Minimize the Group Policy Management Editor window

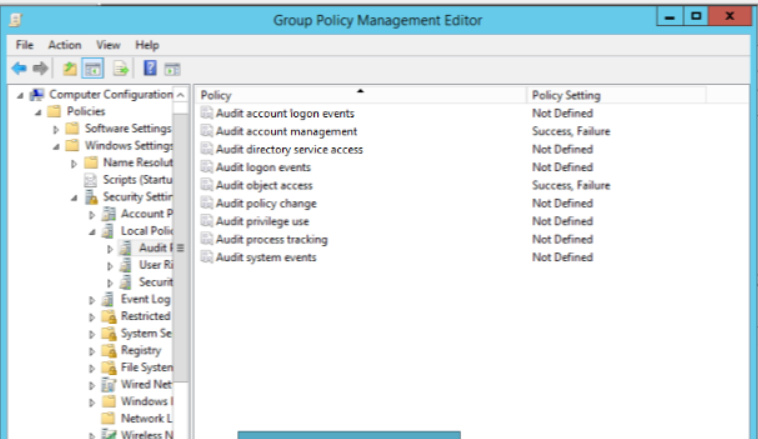coord(670,17)
